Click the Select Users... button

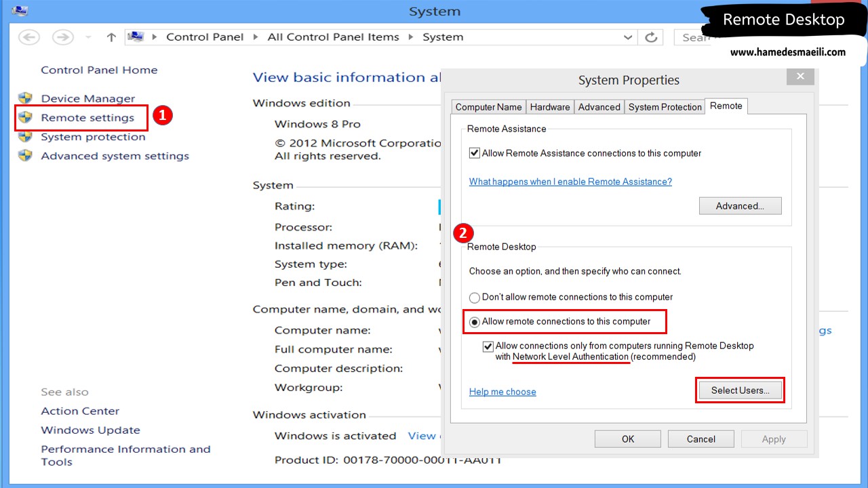740,390
